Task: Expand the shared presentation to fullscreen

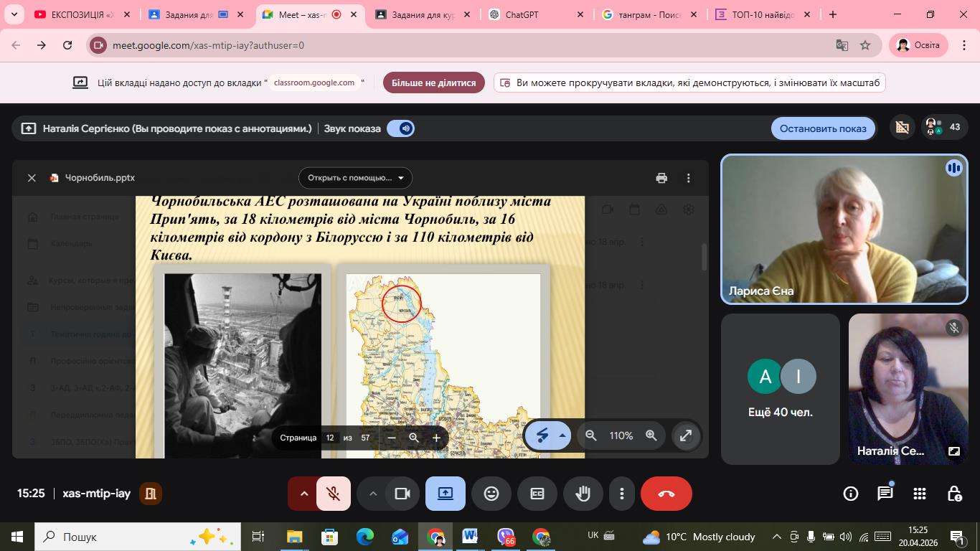Action: pyautogui.click(x=686, y=435)
